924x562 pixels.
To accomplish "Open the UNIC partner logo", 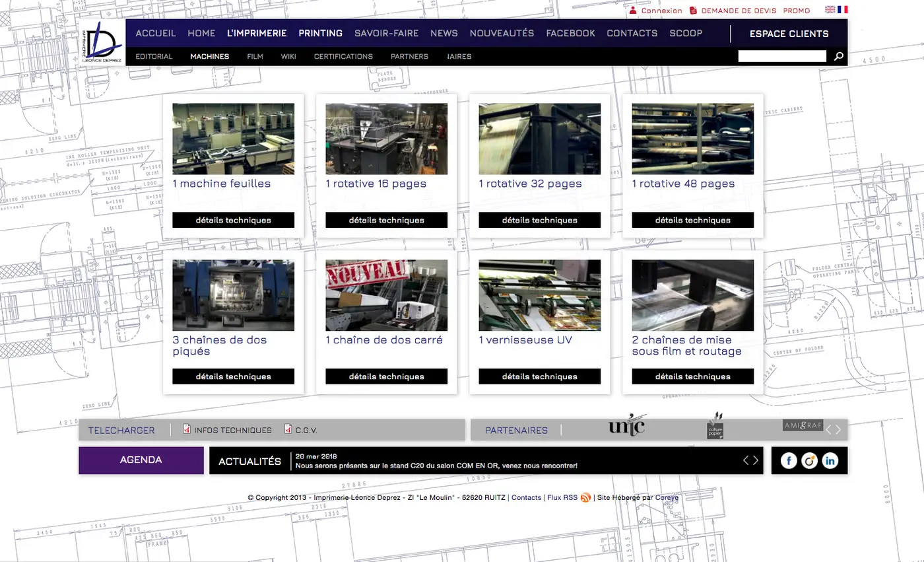I will pos(626,425).
